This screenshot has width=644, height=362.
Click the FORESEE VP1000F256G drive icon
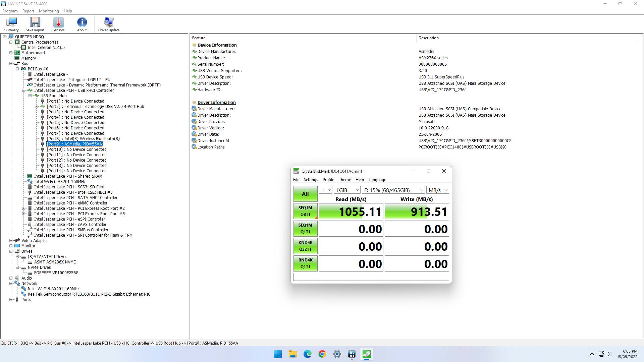(x=30, y=273)
